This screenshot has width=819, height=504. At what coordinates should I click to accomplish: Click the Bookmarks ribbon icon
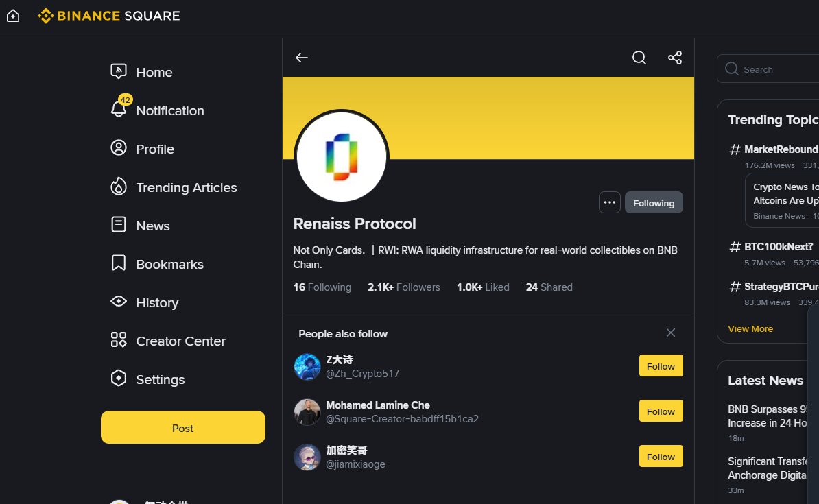point(119,263)
